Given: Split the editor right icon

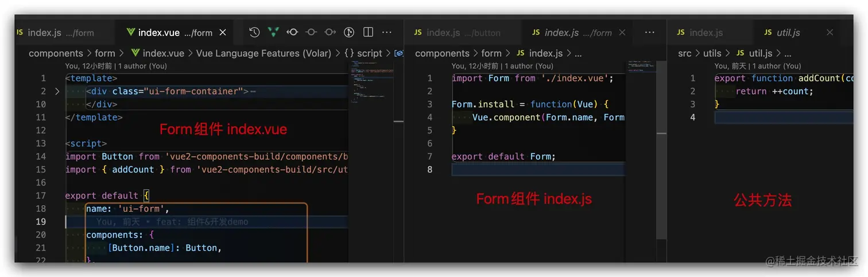Looking at the screenshot, I should pyautogui.click(x=368, y=33).
